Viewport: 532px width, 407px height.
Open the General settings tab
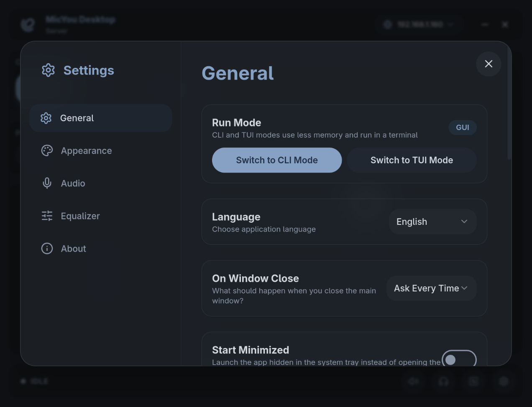pyautogui.click(x=101, y=118)
